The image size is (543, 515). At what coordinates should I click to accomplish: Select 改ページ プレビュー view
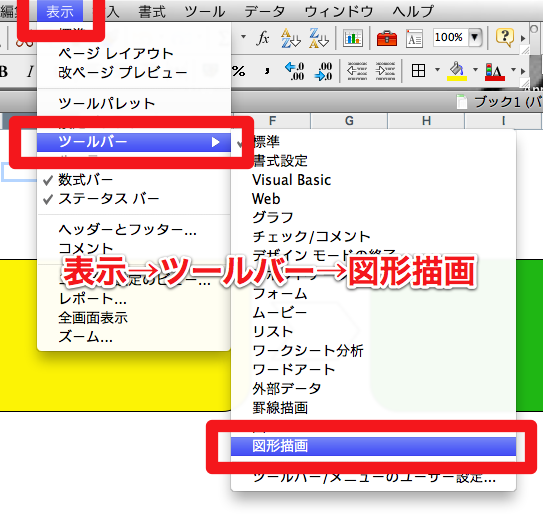134,73
